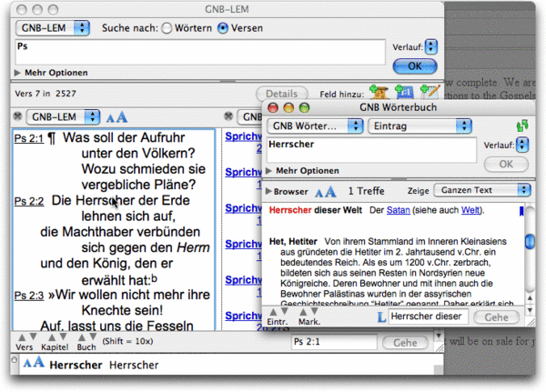Image resolution: width=546 pixels, height=392 pixels.
Task: Click the Wörterbuch scrollbar down arrow
Action: point(530,309)
